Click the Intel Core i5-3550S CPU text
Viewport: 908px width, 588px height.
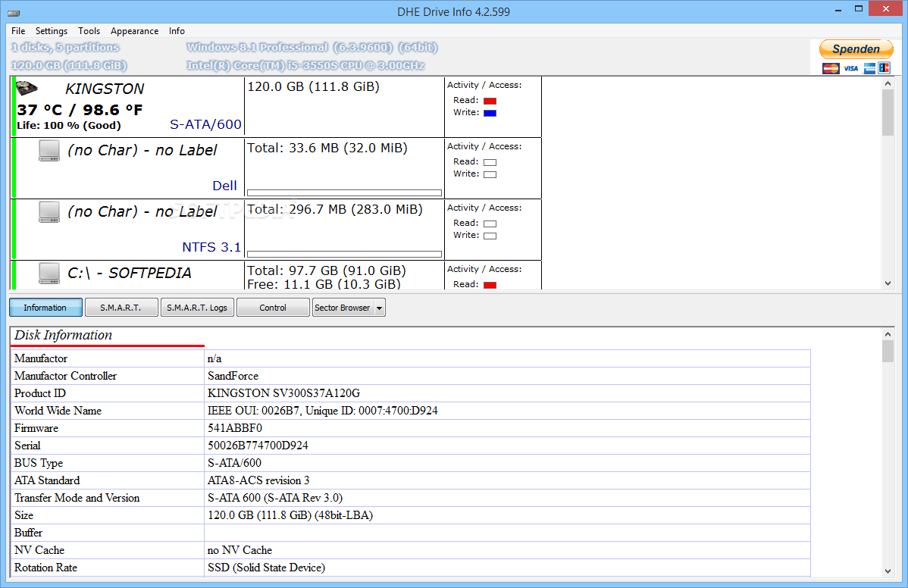coord(305,65)
